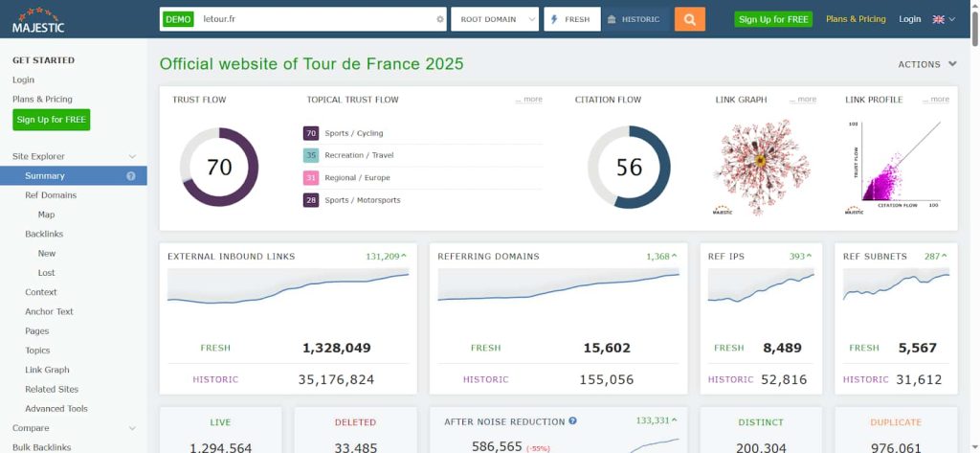
Task: Click the Citation Flow 56 donut chart
Action: tap(629, 167)
